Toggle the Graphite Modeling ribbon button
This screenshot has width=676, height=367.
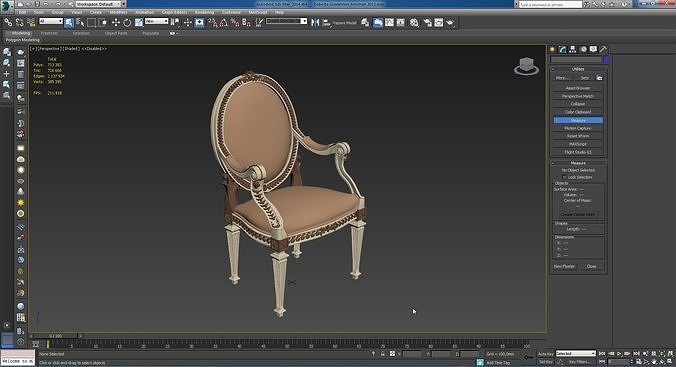click(378, 22)
